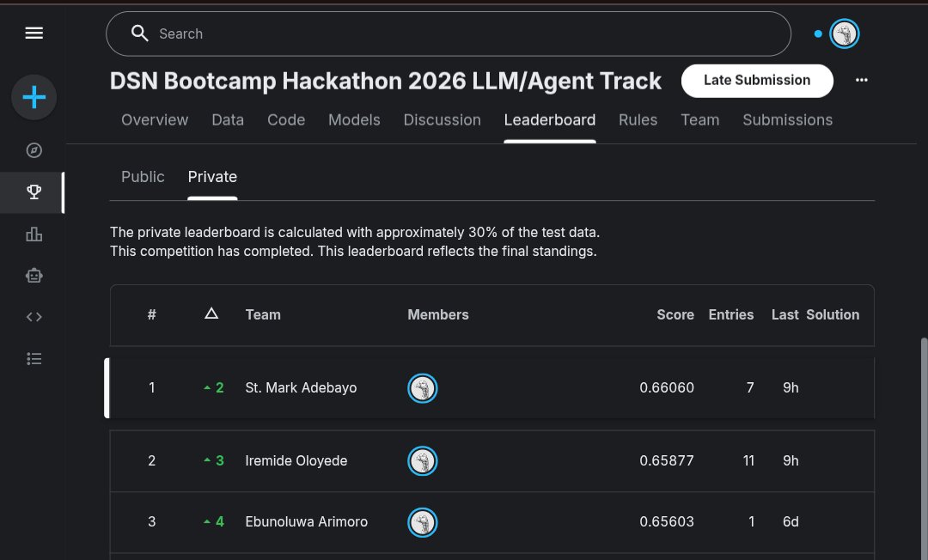Click the score 0.65877
The height and width of the screenshot is (560, 928).
[x=667, y=460]
